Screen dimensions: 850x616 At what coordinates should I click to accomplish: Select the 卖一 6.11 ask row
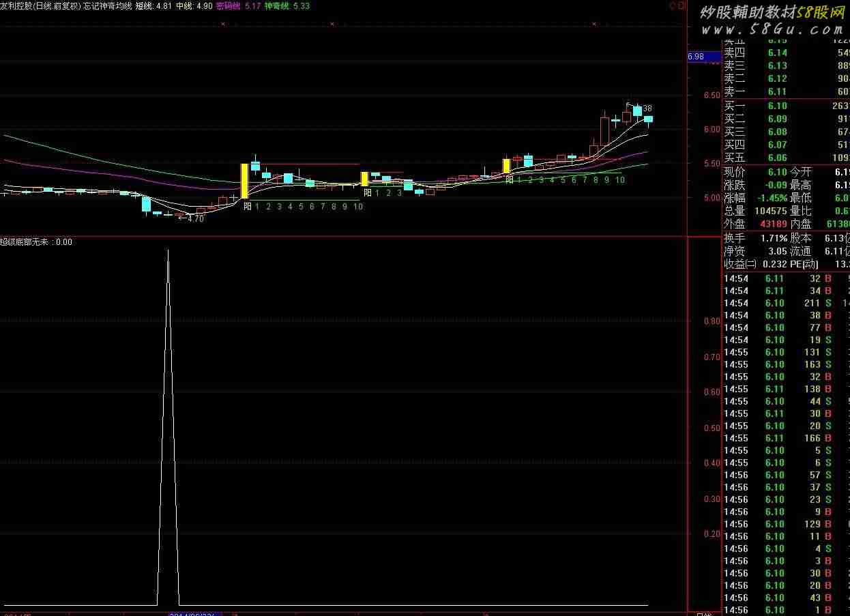[x=787, y=91]
